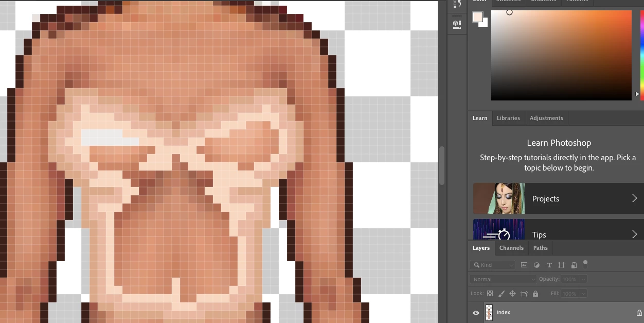Click the foreground color swatch
644x323 pixels.
[478, 16]
